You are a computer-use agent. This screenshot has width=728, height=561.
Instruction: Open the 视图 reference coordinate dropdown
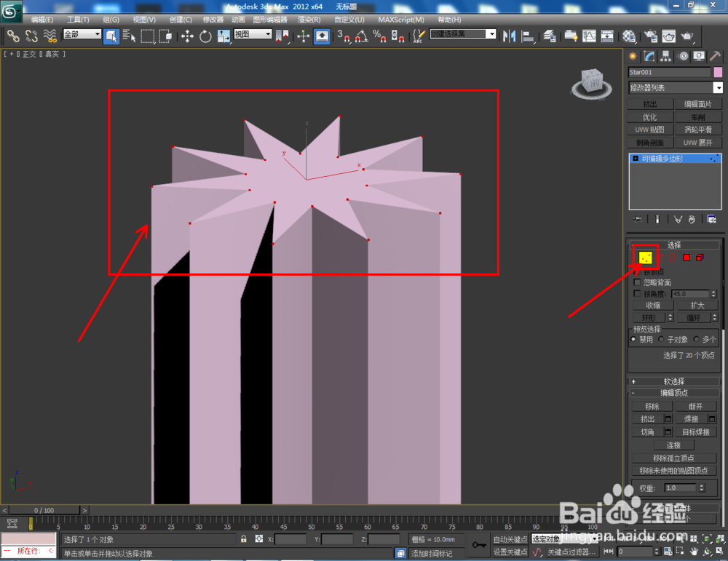[x=253, y=34]
